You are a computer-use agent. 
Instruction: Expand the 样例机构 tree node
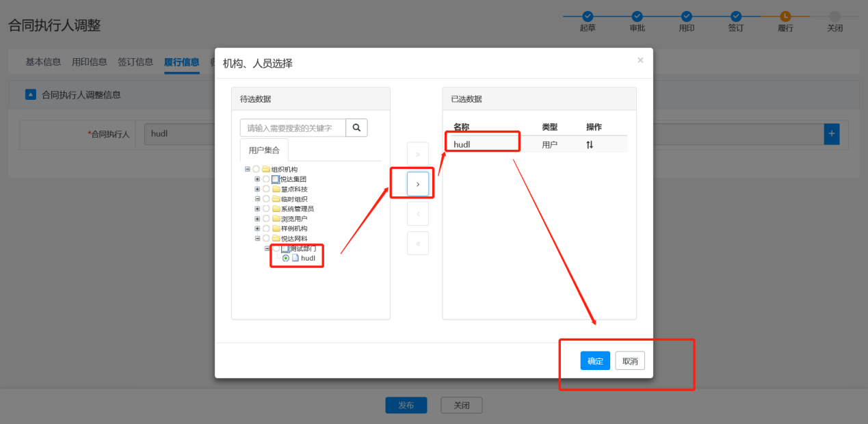pos(257,228)
